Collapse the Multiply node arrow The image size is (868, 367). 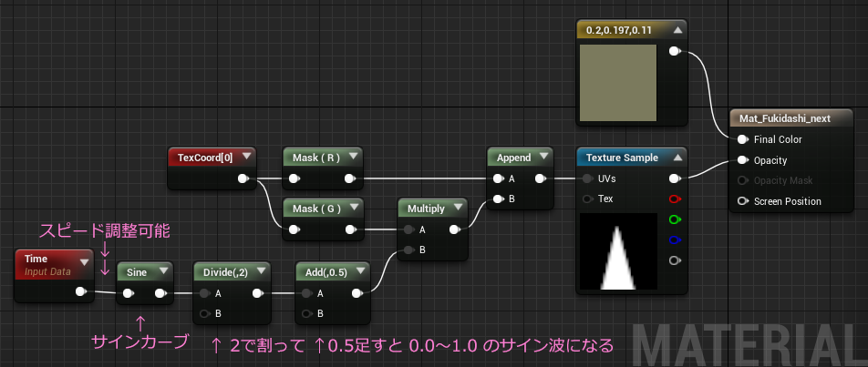click(x=458, y=209)
